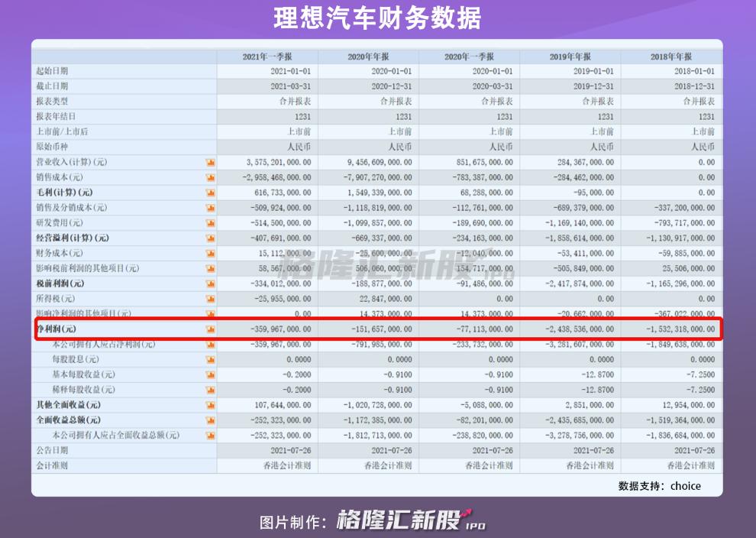Click R&D value -1,169,140,000.00

click(580, 223)
